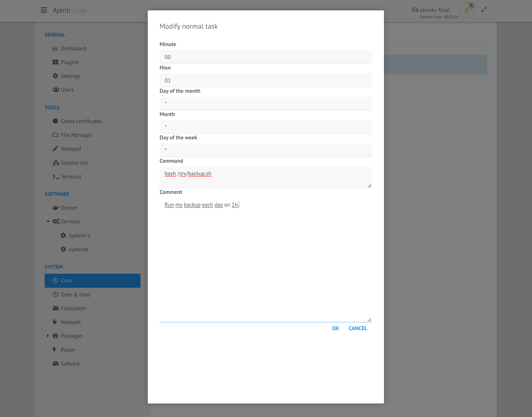Click the Check certificates badge icon
The height and width of the screenshot is (417, 532).
[x=55, y=121]
